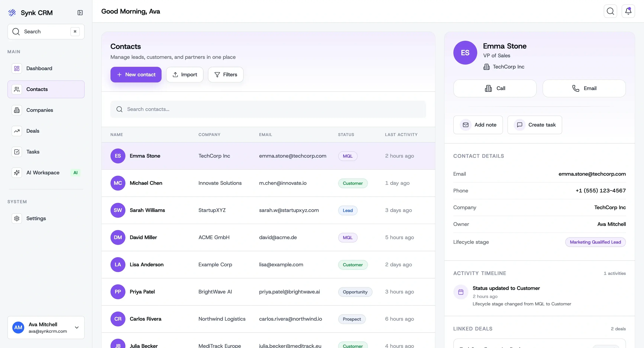
Task: Click the Companies building icon
Action: click(17, 110)
